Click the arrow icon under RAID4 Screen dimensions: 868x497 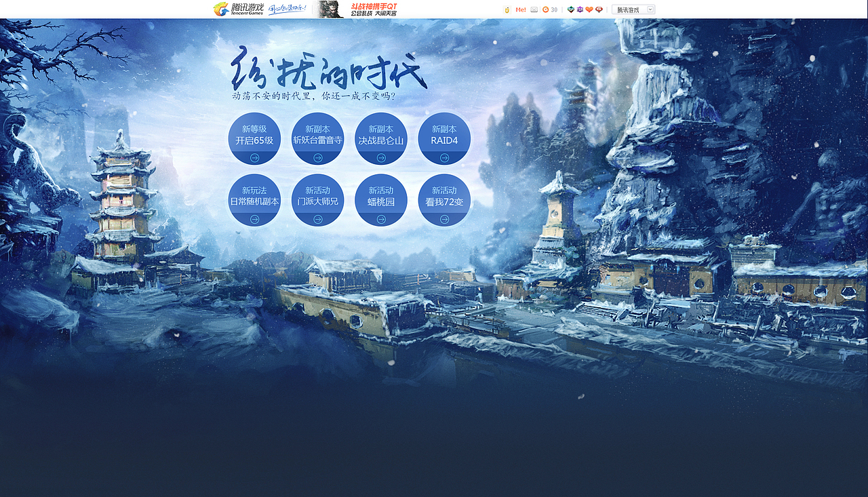[x=444, y=157]
